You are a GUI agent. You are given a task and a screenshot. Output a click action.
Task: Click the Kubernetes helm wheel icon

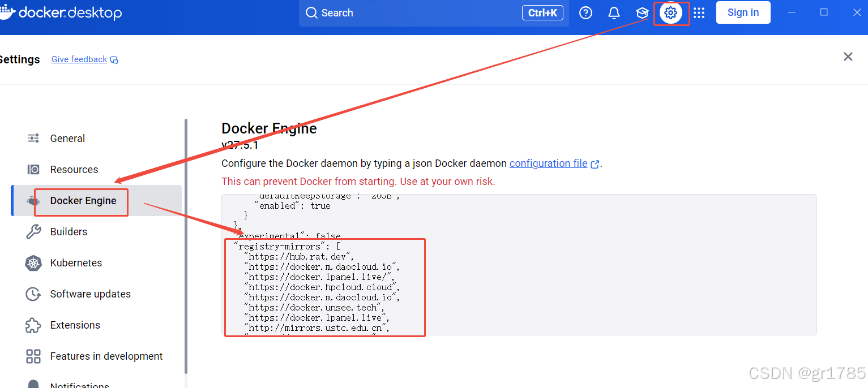(x=33, y=263)
